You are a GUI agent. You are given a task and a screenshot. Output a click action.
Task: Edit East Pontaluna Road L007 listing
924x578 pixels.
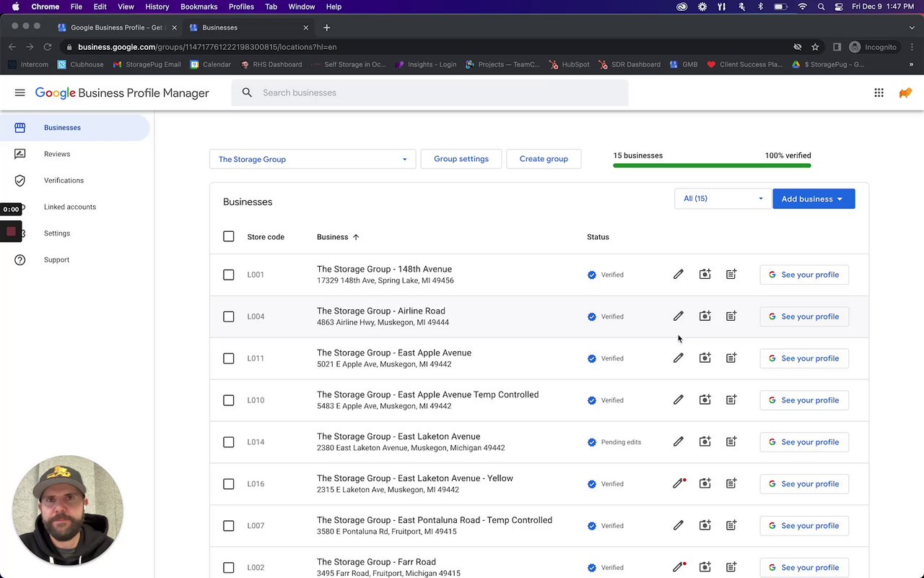679,526
